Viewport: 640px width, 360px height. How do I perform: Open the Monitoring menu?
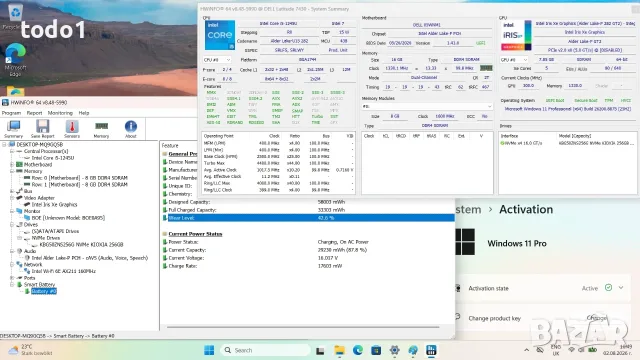pyautogui.click(x=60, y=113)
